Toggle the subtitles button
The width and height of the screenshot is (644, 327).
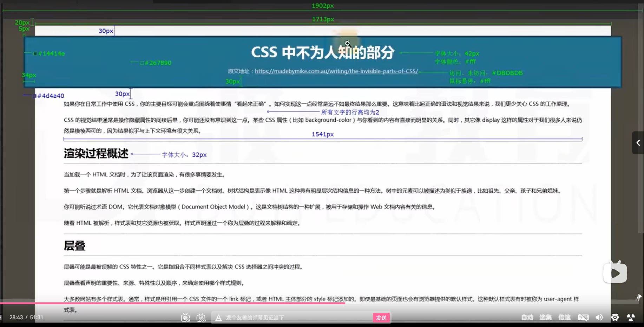(583, 318)
